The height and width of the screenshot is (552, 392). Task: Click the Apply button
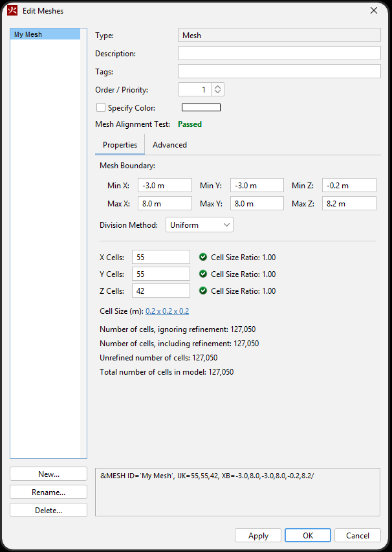coord(258,535)
